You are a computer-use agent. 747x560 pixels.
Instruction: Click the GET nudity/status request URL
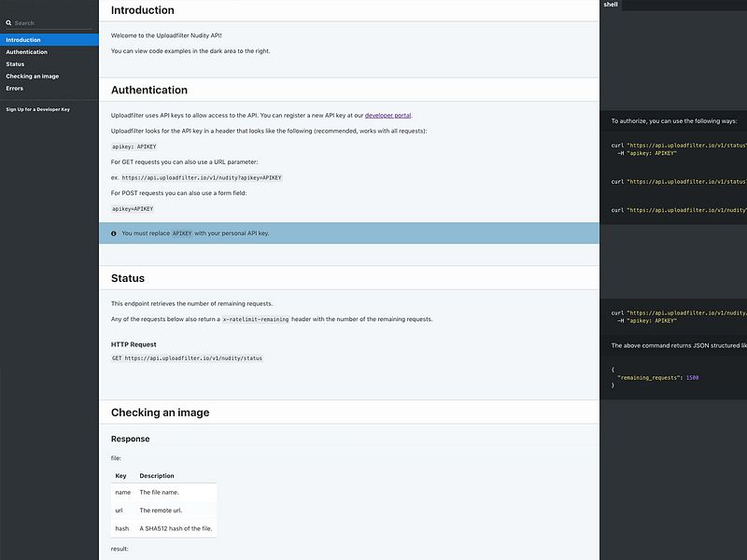tap(187, 358)
